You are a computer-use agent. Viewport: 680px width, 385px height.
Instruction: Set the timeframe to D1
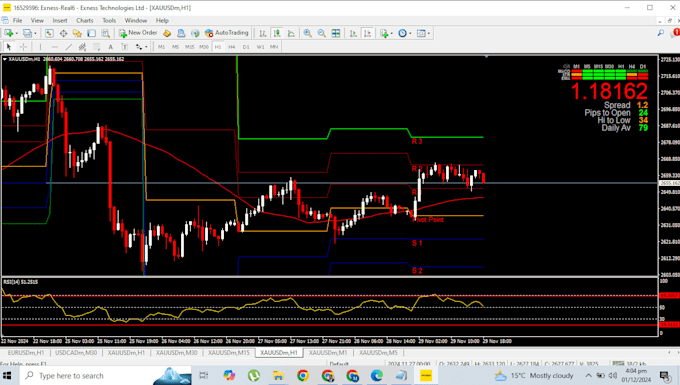pyautogui.click(x=246, y=47)
